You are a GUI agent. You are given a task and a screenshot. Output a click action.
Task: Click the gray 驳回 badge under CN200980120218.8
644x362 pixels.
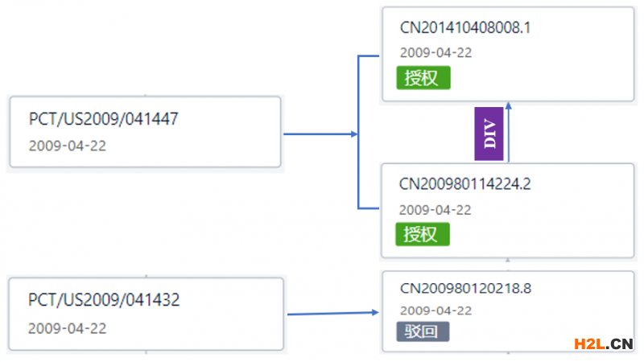423,331
